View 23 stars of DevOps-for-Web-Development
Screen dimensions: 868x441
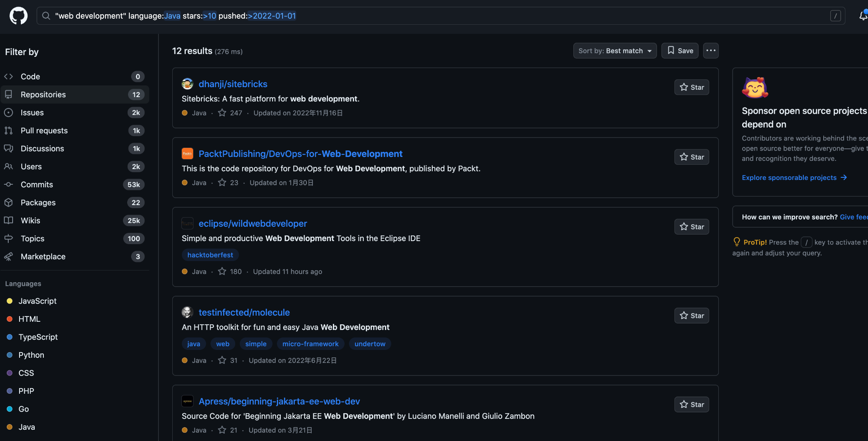coord(228,183)
